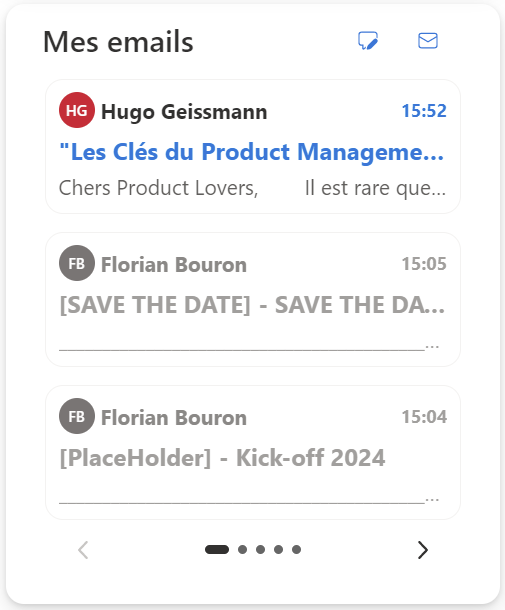Select the second pagination dot
The height and width of the screenshot is (610, 505).
coord(242,549)
